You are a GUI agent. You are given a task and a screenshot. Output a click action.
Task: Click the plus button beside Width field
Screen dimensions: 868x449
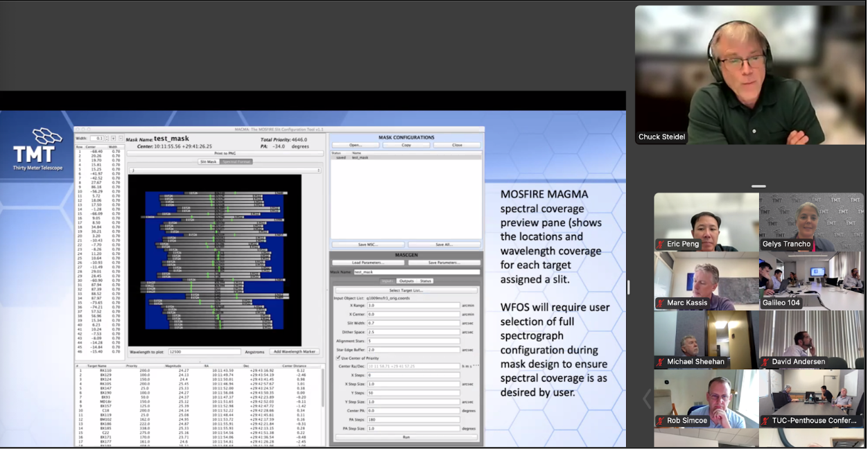[x=114, y=139]
